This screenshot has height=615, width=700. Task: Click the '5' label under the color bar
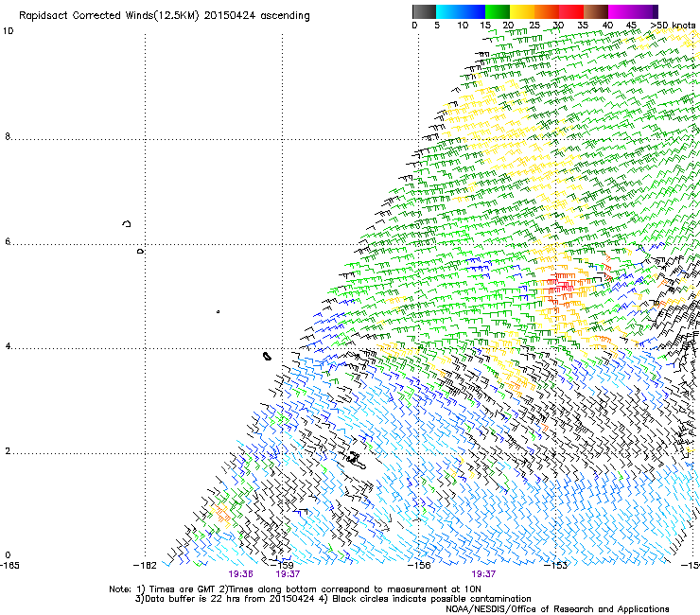tap(437, 26)
